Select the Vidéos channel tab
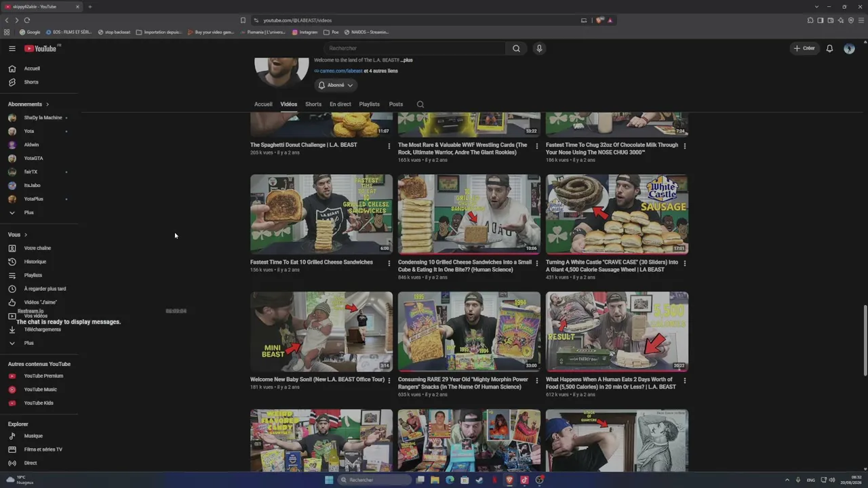The height and width of the screenshot is (488, 868). pyautogui.click(x=289, y=104)
